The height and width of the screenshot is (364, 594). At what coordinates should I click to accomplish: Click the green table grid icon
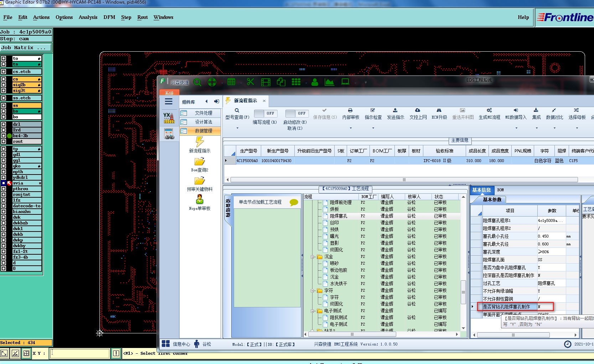coord(231,82)
